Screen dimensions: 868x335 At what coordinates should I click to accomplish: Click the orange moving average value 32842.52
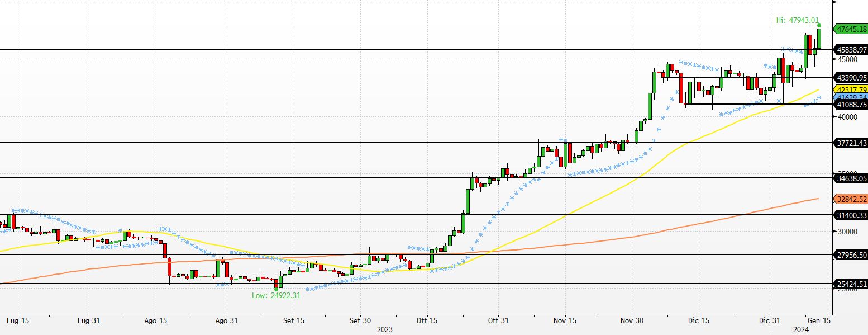[851, 199]
